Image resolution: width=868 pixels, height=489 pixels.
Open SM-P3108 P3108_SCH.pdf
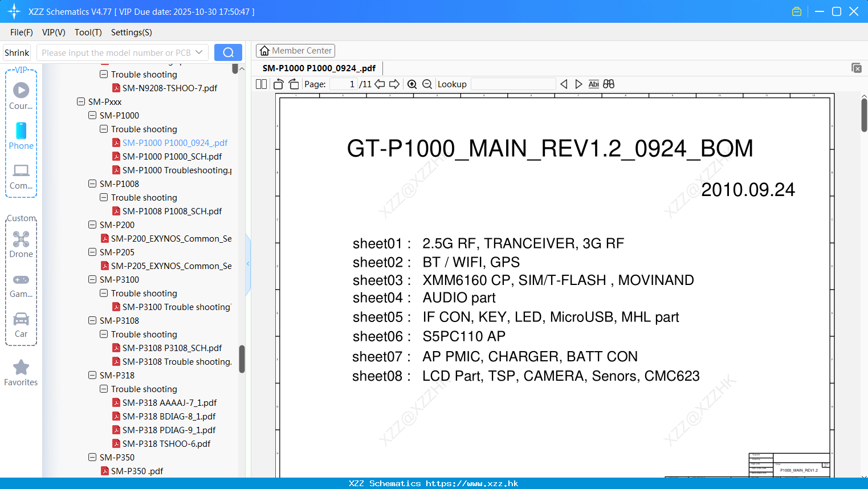pyautogui.click(x=172, y=348)
